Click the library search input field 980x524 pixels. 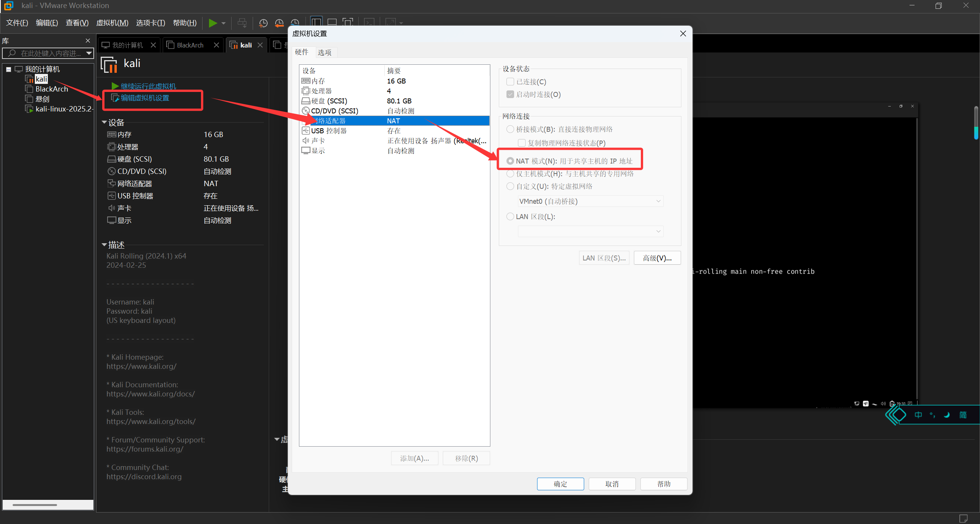click(x=50, y=53)
